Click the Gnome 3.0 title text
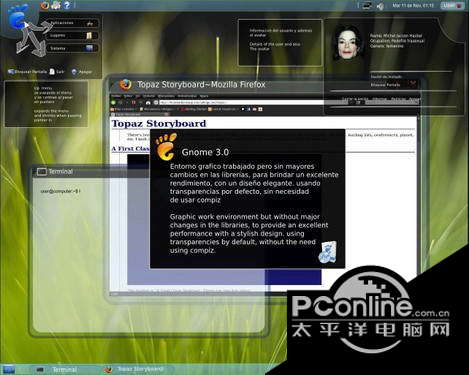This screenshot has width=469, height=375. click(205, 152)
